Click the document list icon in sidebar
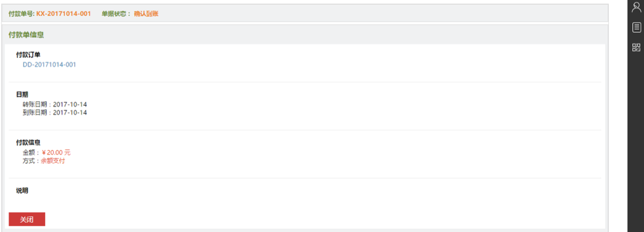The height and width of the screenshot is (232, 644). point(636,28)
